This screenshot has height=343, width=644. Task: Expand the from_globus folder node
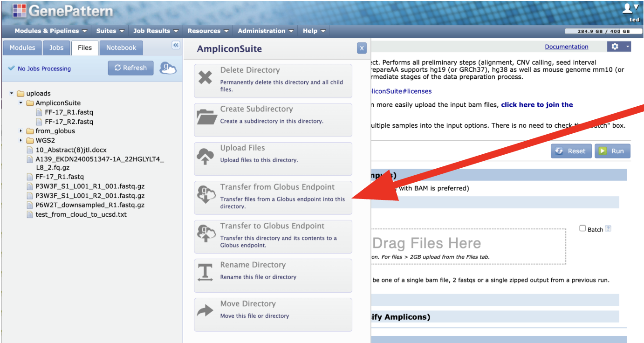coord(21,131)
